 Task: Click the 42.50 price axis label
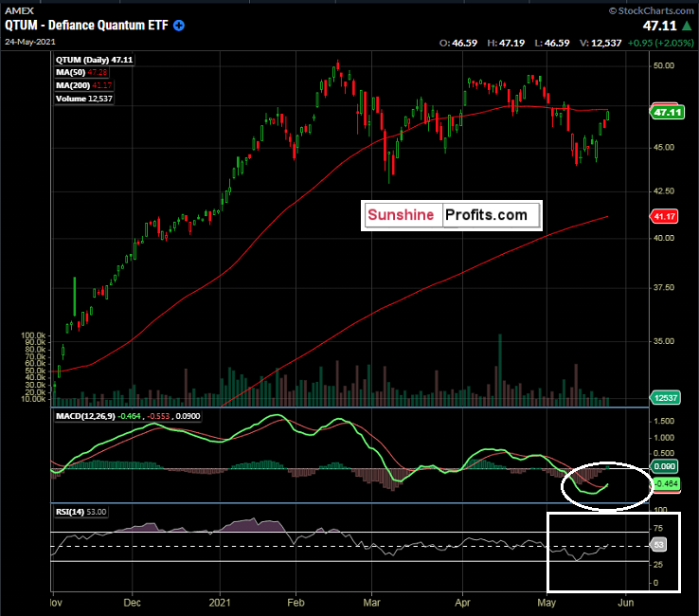click(664, 190)
